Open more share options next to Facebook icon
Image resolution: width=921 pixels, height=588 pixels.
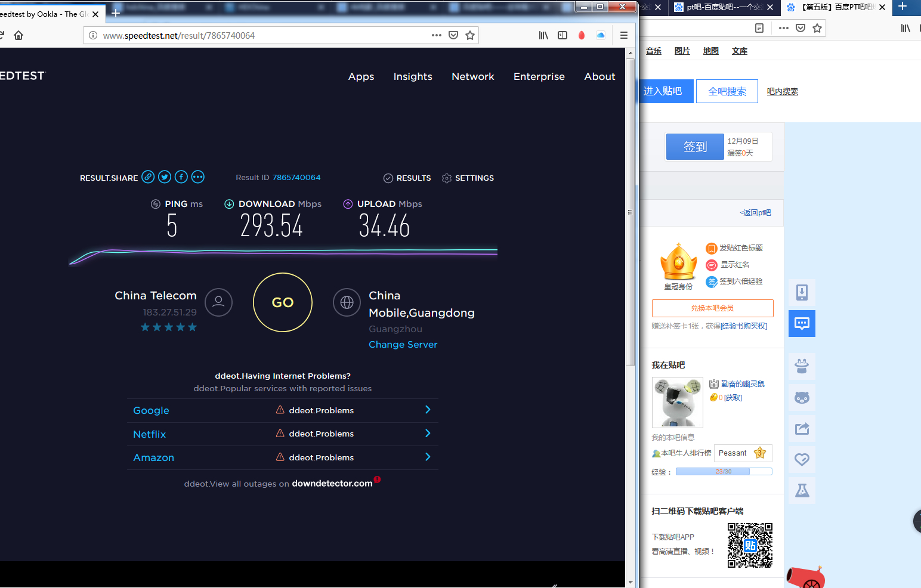198,177
